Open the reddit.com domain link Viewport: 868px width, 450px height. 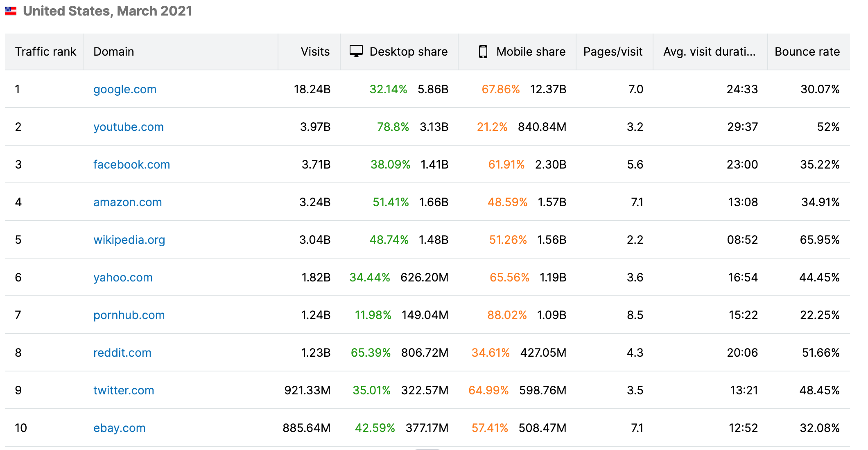click(x=122, y=353)
